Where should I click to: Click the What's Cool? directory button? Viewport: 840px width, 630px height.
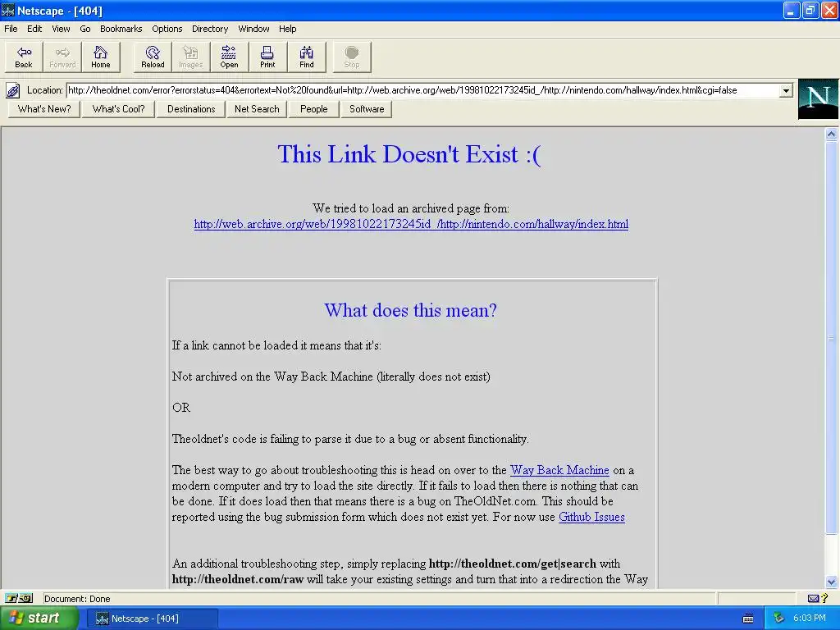pyautogui.click(x=118, y=109)
